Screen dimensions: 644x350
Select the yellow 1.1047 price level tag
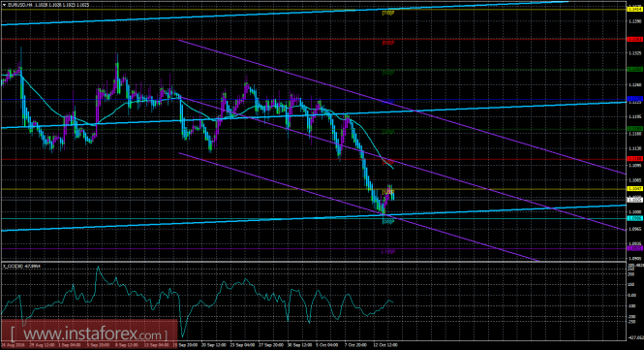[635, 189]
